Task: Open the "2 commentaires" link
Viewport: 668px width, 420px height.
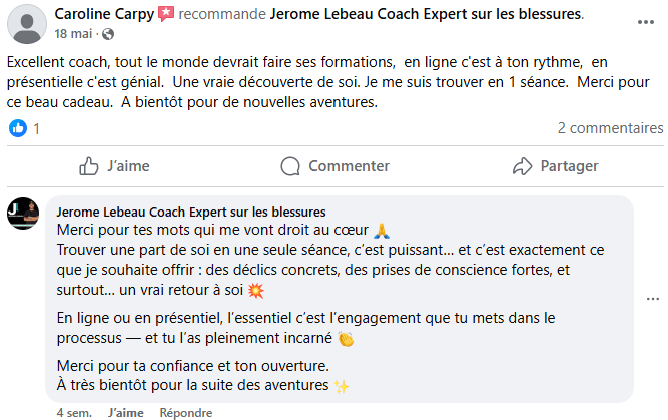Action: coord(610,128)
